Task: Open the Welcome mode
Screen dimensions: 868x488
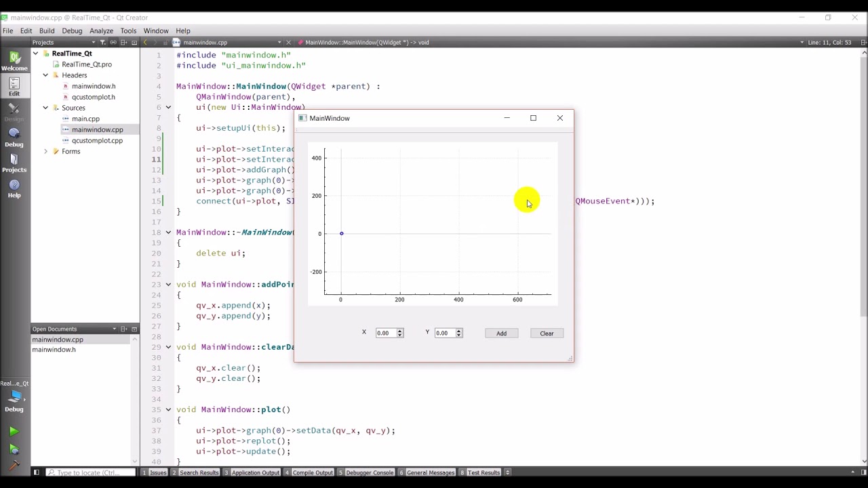Action: tap(14, 61)
